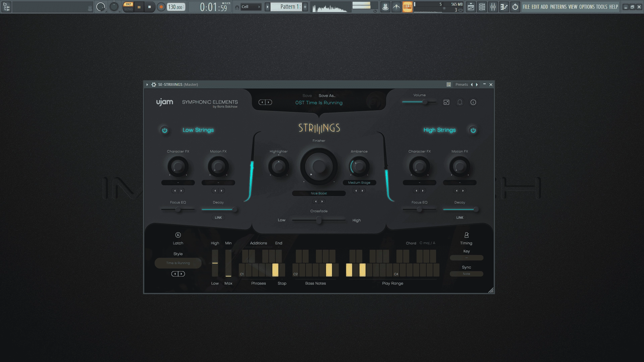Toggle the highlighted phrase key beside C1
Viewport: 644px width, 362px height.
click(275, 270)
